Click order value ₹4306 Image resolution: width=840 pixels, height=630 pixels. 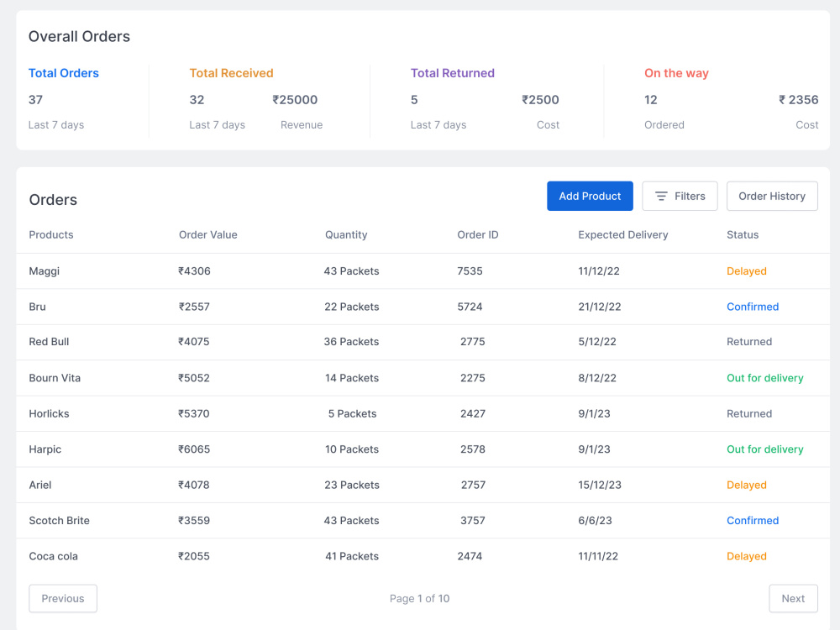pyautogui.click(x=195, y=271)
